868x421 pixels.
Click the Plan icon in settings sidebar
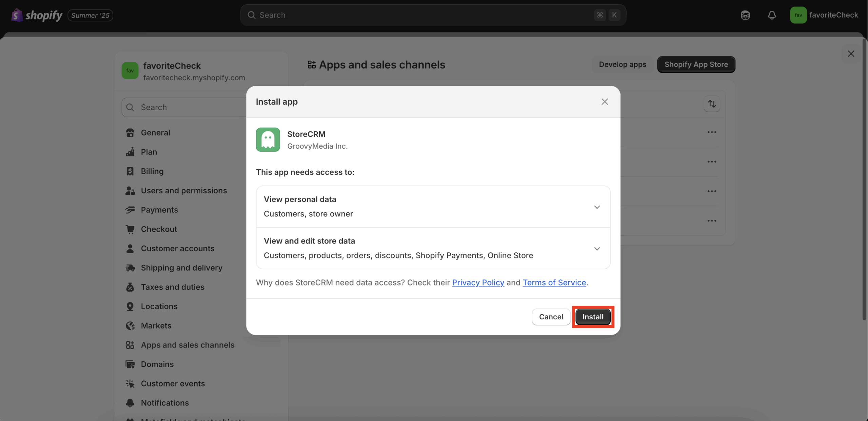(130, 152)
